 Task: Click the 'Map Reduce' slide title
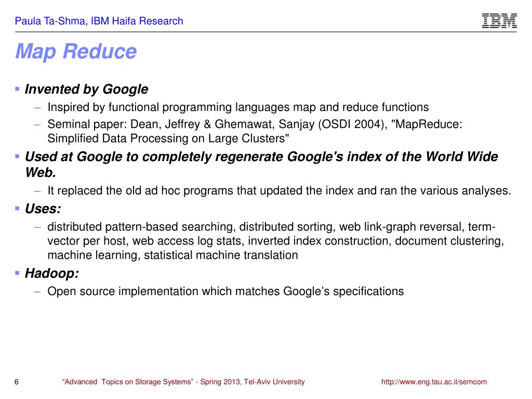(76, 51)
